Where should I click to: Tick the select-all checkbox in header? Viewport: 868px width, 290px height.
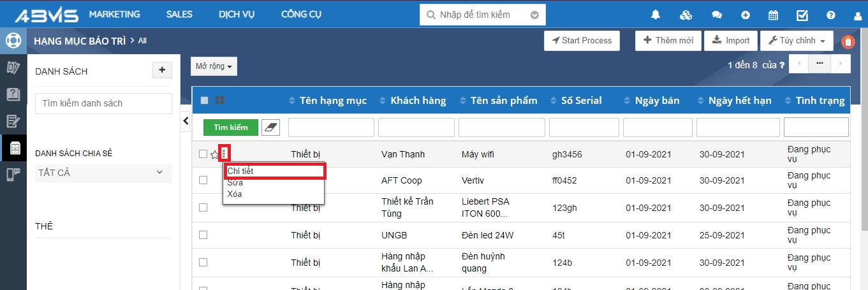[204, 100]
